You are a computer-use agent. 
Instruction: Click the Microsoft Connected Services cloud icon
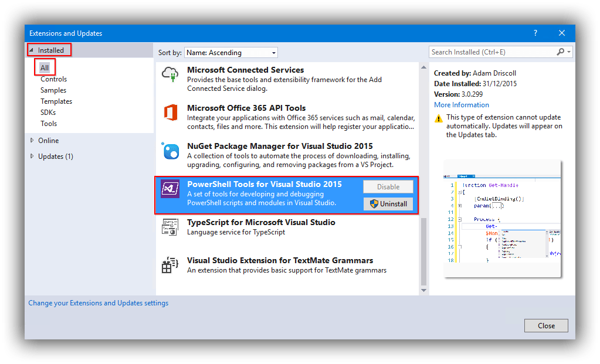(170, 74)
